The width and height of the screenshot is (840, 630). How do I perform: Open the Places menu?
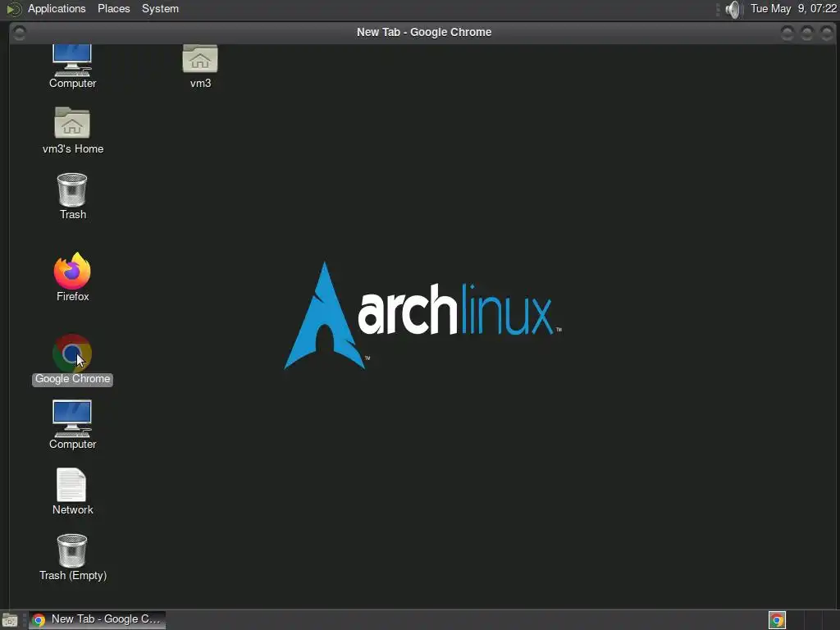click(x=113, y=8)
